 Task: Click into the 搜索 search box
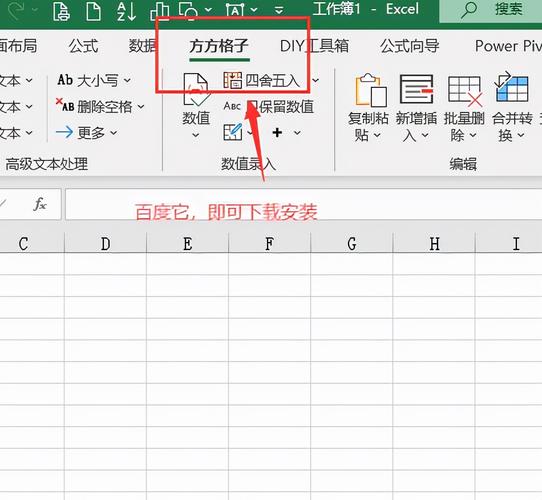[490, 10]
